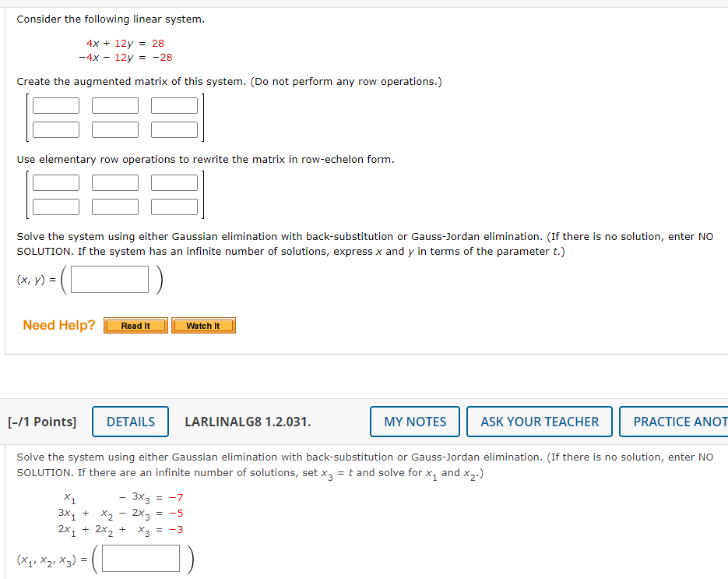Click the Read It help button
Viewport: 728px width, 579px height.
pyautogui.click(x=135, y=325)
